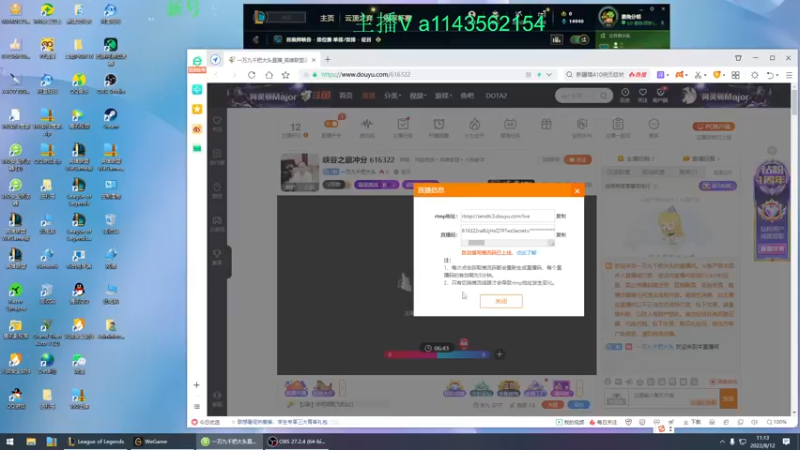This screenshot has height=450, width=800.
Task: Click orange 关注 follow button
Action: [578, 160]
